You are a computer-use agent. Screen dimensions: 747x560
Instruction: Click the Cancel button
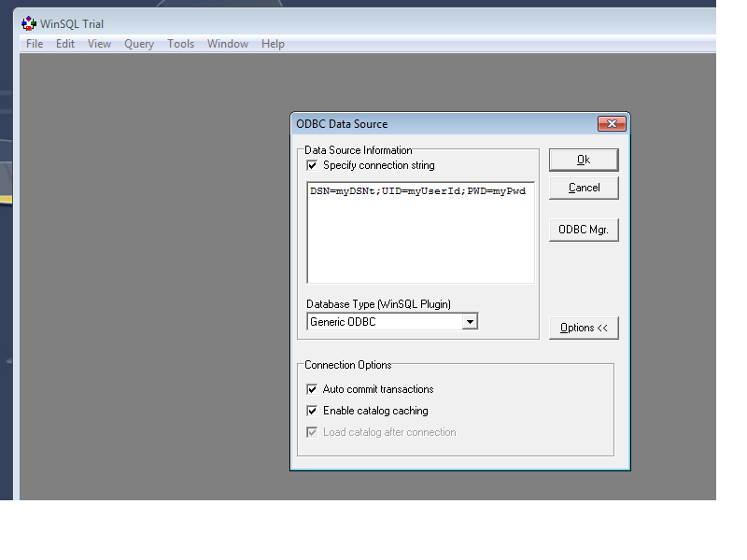[584, 188]
